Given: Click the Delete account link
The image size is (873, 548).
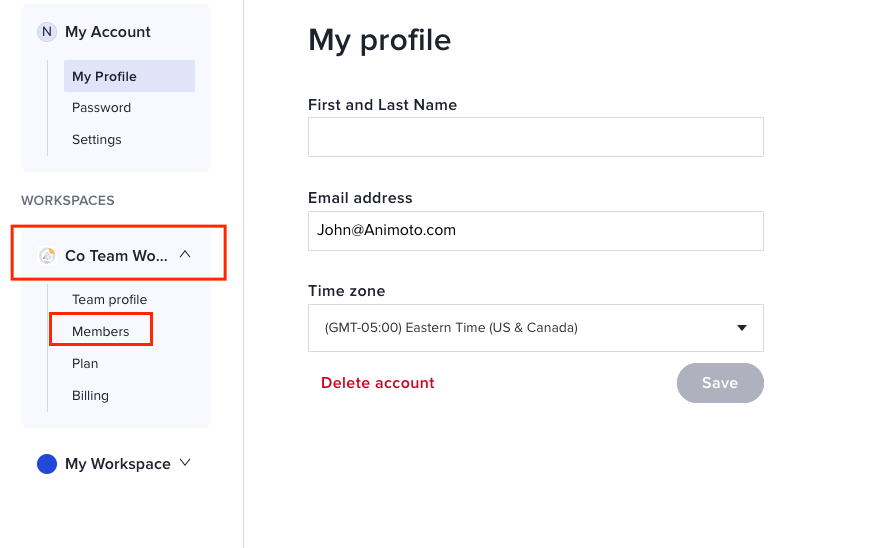Looking at the screenshot, I should 378,383.
